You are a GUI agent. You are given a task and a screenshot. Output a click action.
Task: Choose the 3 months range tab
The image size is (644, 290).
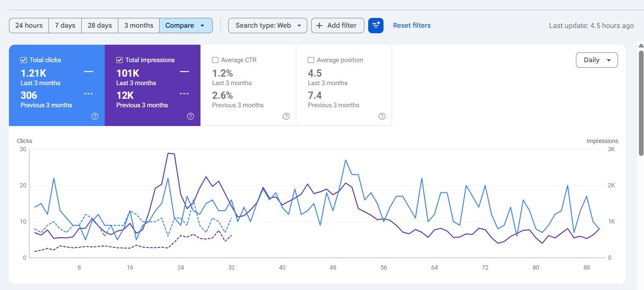tap(139, 26)
